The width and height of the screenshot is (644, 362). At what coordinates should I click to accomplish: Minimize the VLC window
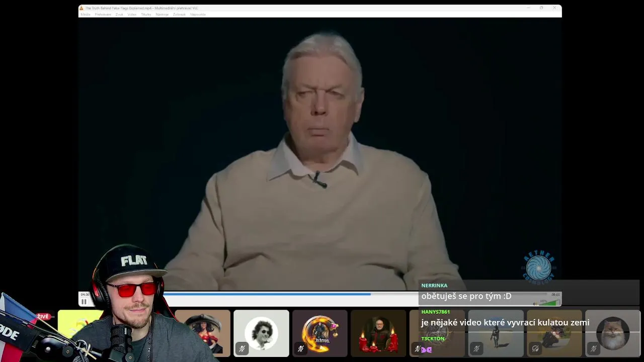pyautogui.click(x=528, y=8)
